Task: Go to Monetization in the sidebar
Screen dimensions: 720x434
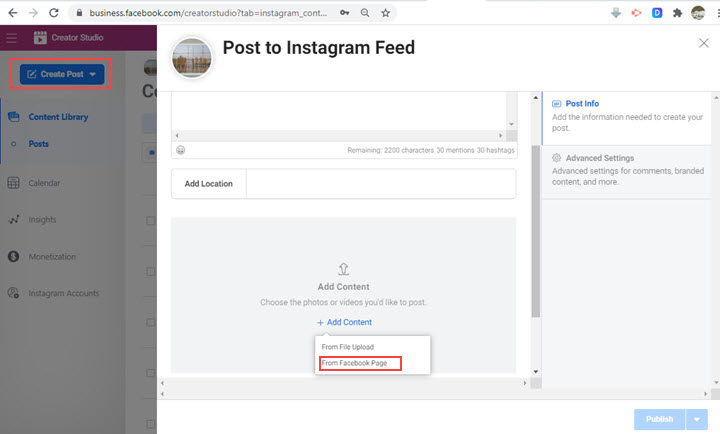Action: (x=51, y=256)
